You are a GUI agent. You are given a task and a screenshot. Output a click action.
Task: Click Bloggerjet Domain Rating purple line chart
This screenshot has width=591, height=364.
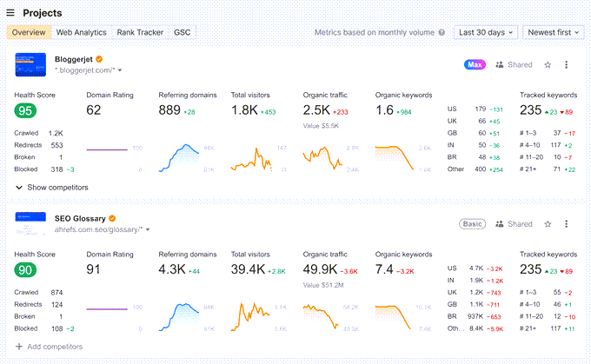[107, 149]
